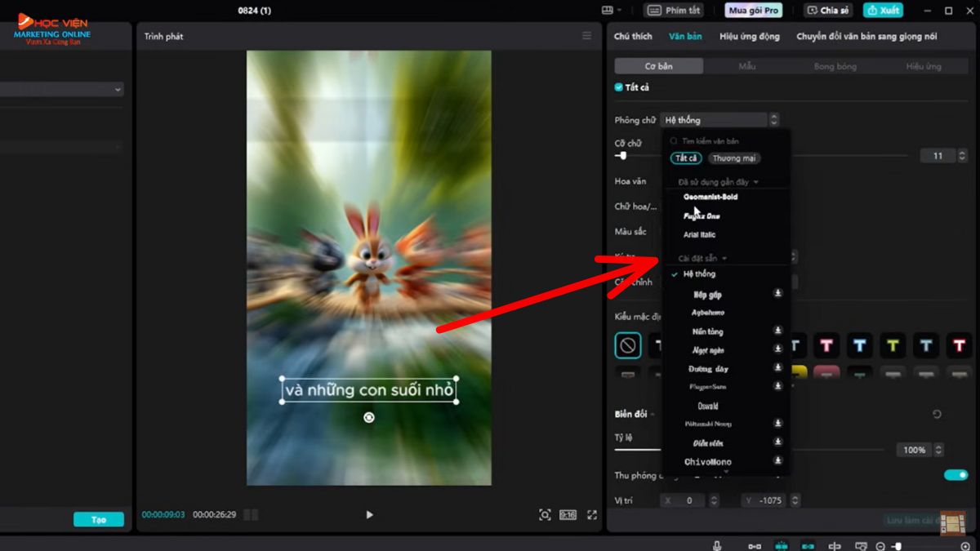This screenshot has width=980, height=551.
Task: Click the Tỷ lệ scale slider
Action: [750, 450]
